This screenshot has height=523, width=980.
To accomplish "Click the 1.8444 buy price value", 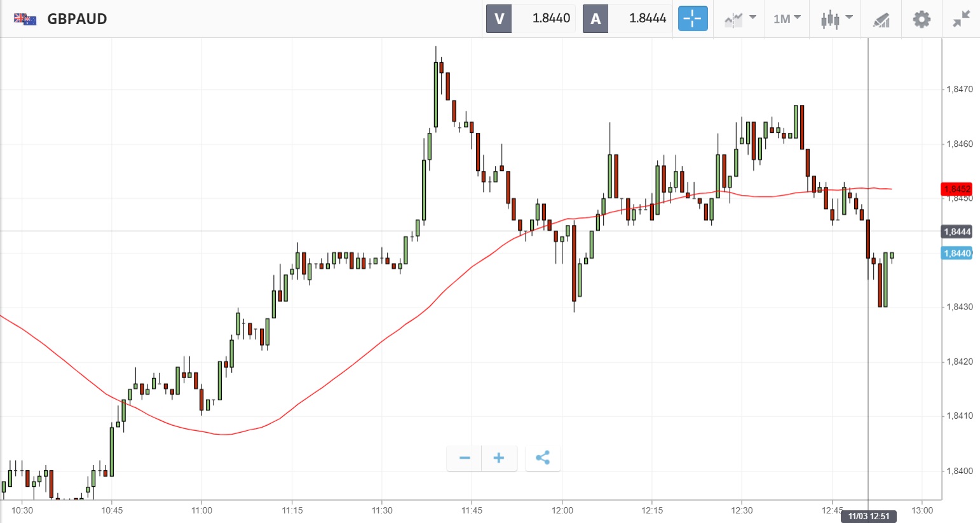I will (x=648, y=19).
